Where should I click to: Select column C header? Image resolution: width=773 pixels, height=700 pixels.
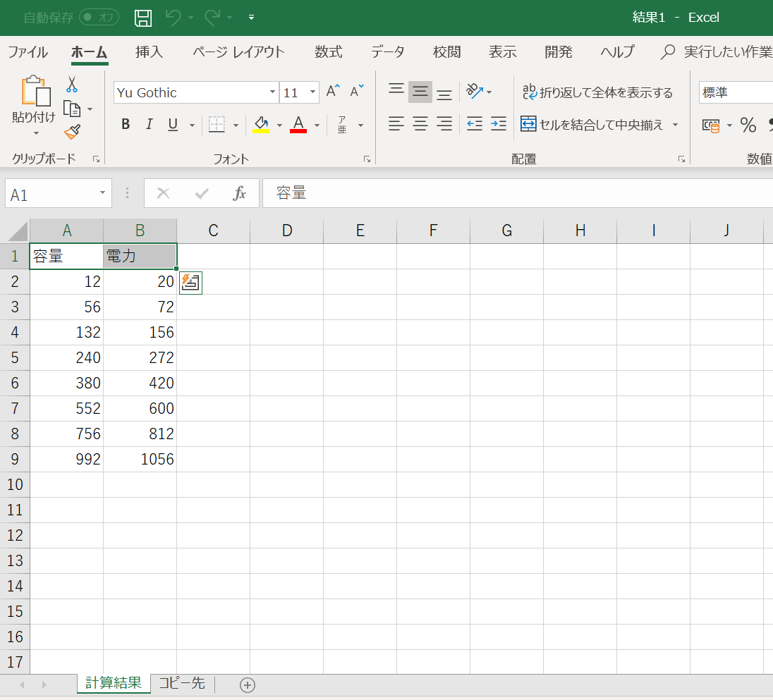click(x=213, y=231)
